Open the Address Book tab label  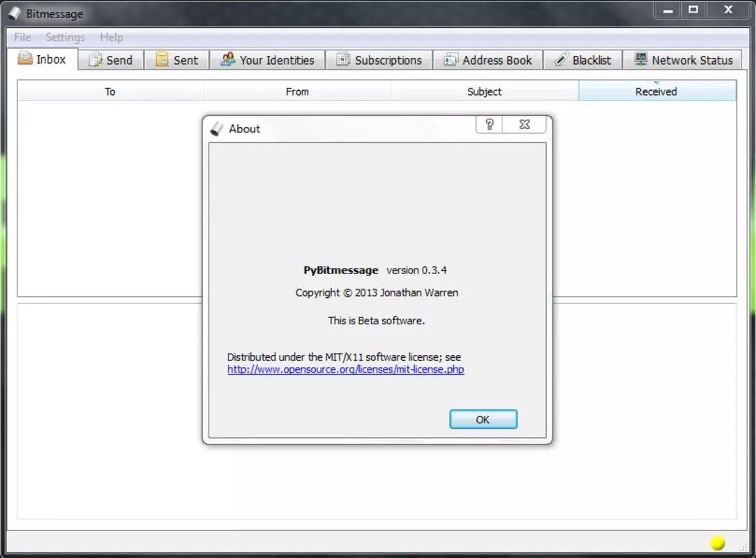[497, 60]
